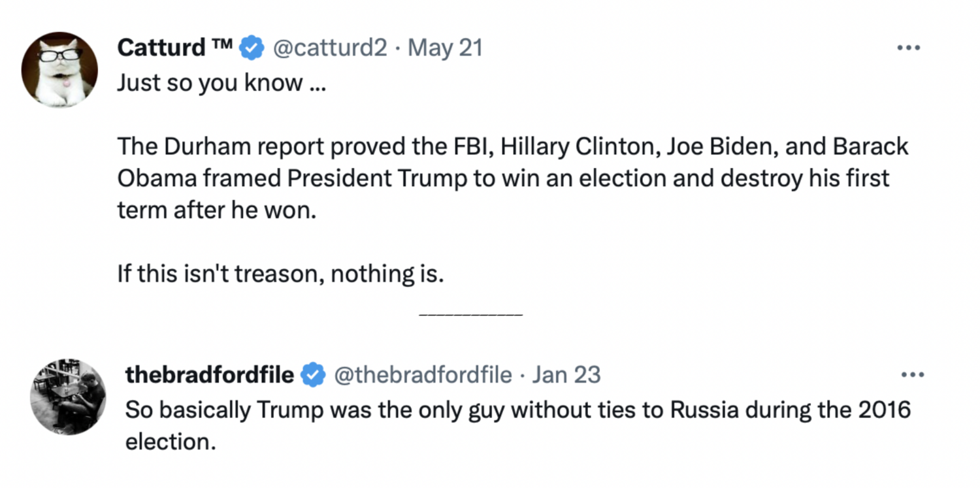The image size is (980, 488).
Task: Open thebradfordfile's profile picture
Action: click(x=68, y=397)
